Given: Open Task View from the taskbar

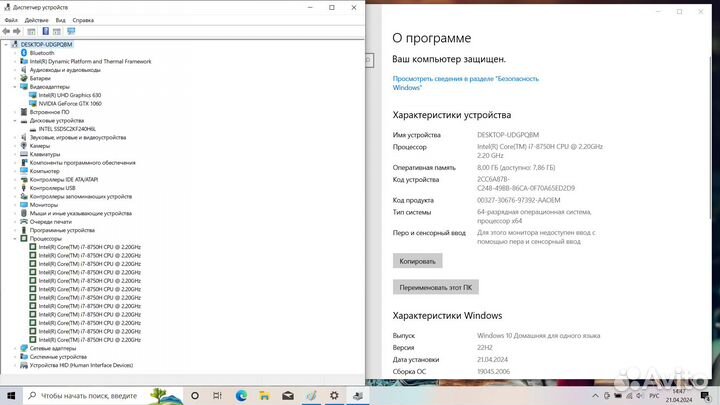Looking at the screenshot, I should [218, 395].
